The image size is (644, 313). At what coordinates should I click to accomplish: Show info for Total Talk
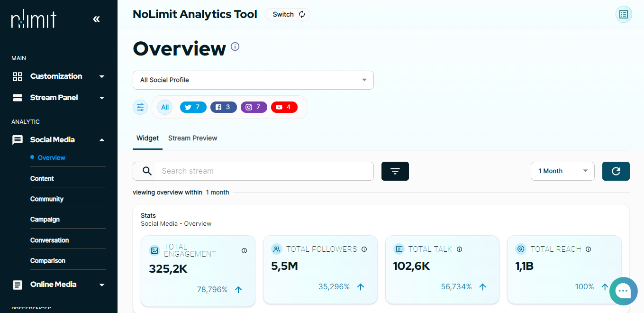459,249
